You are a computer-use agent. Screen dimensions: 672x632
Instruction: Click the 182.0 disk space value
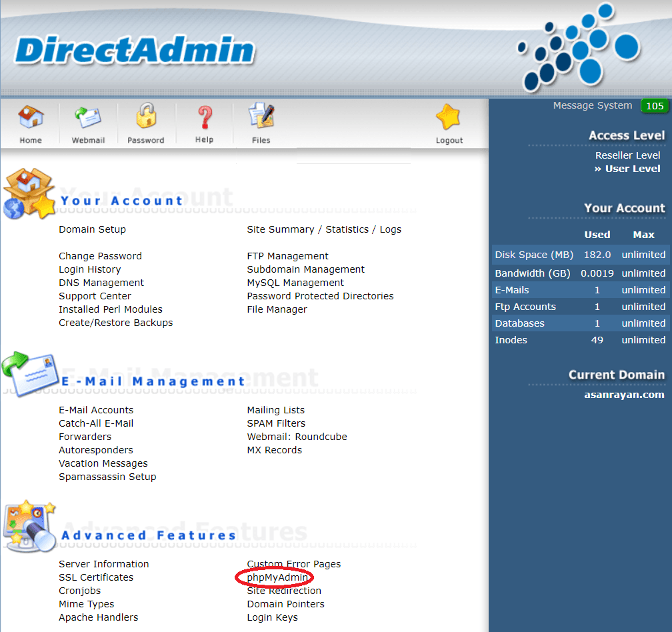597,255
